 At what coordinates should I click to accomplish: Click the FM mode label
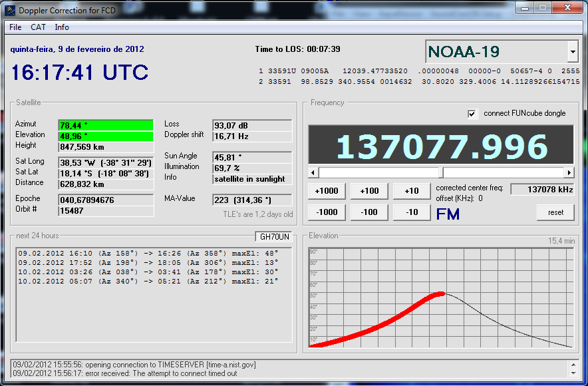point(448,214)
